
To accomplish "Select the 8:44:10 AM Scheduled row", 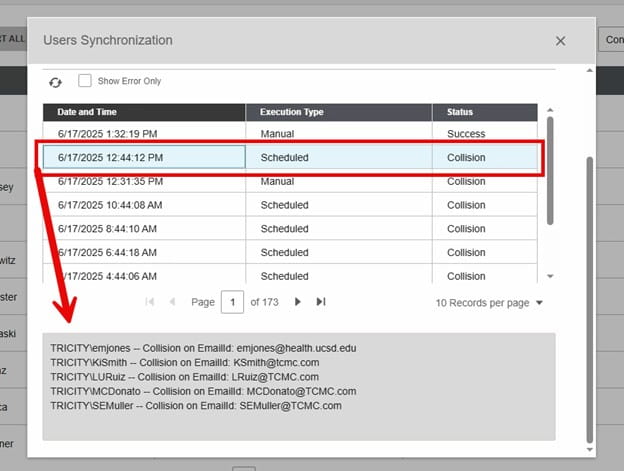I will (x=290, y=229).
